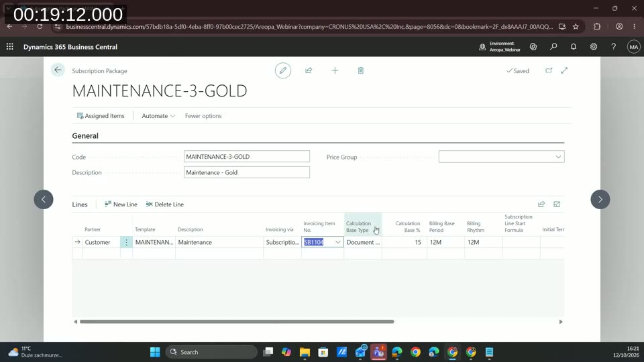Viewport: 644px width, 362px height.
Task: Open Copilot icon in top bar
Action: pyautogui.click(x=533, y=47)
